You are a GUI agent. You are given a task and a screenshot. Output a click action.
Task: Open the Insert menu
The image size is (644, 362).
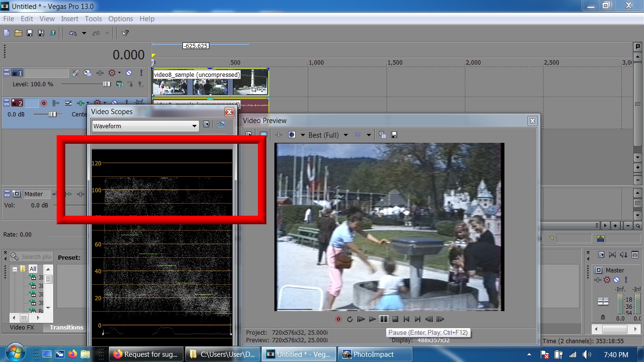pyautogui.click(x=70, y=19)
